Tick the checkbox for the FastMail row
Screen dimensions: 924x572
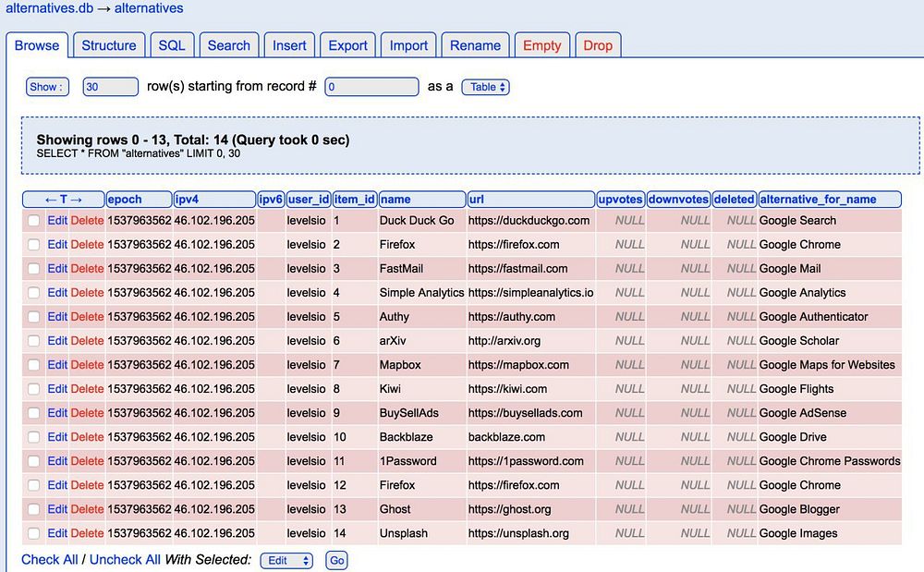(33, 269)
